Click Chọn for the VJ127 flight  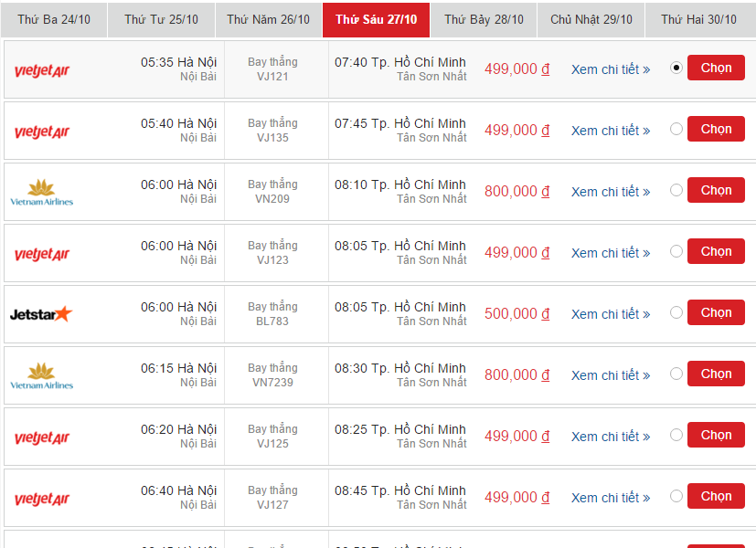[716, 496]
